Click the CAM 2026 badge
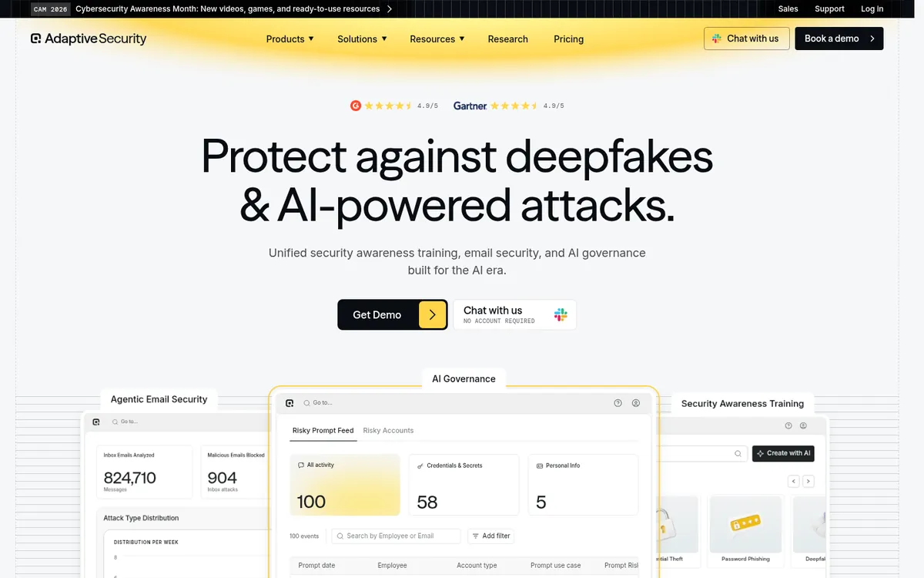 tap(51, 9)
